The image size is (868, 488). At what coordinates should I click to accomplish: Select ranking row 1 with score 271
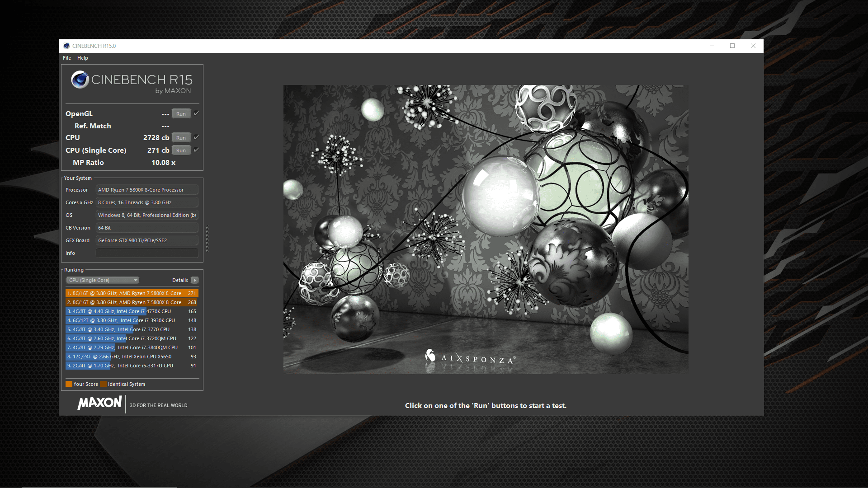tap(132, 293)
